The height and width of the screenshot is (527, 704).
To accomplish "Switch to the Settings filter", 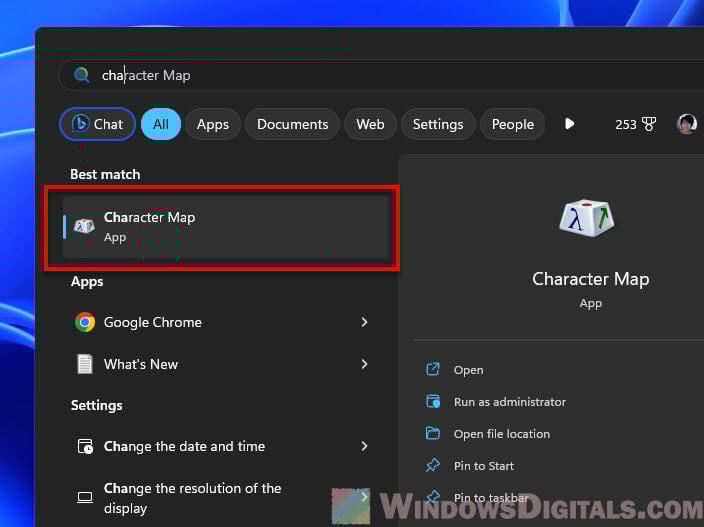I will [x=438, y=124].
